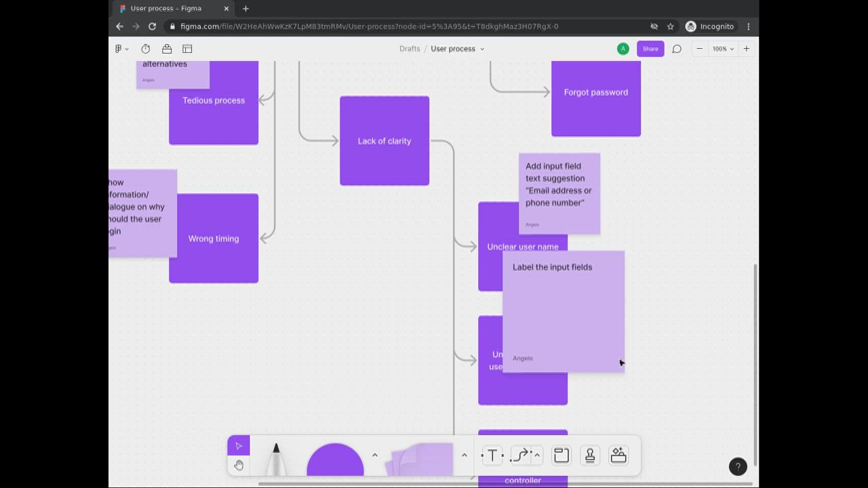The height and width of the screenshot is (488, 868).
Task: Click the Share button
Action: (650, 49)
